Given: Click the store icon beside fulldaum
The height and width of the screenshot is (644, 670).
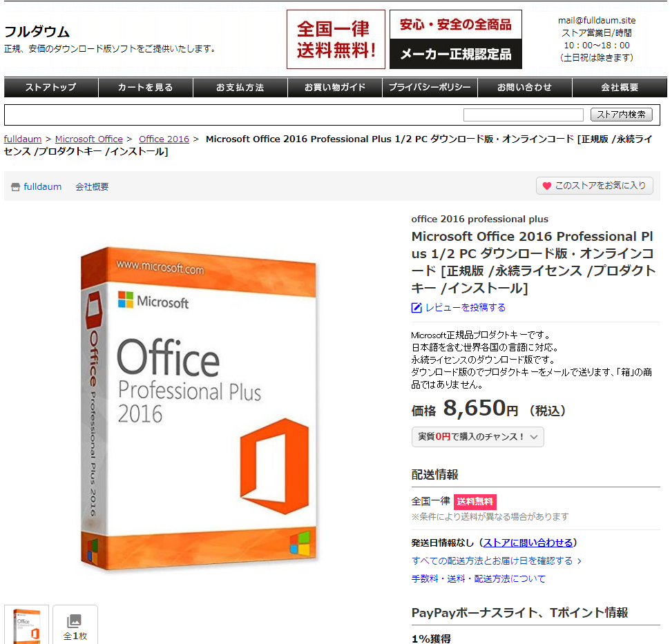Looking at the screenshot, I should [x=15, y=187].
